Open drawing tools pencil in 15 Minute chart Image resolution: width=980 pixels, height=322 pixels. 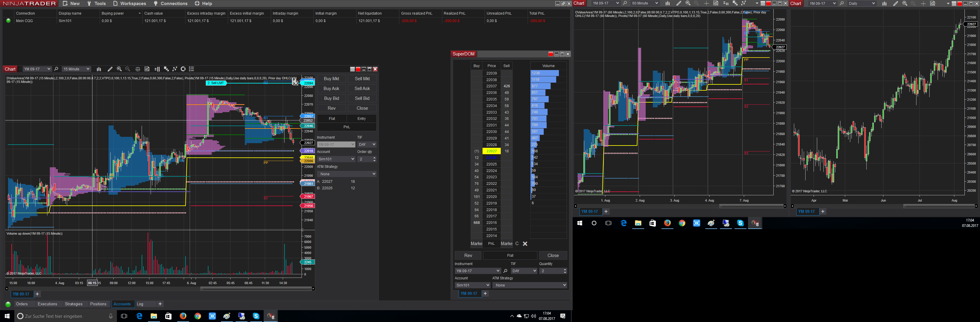point(110,69)
